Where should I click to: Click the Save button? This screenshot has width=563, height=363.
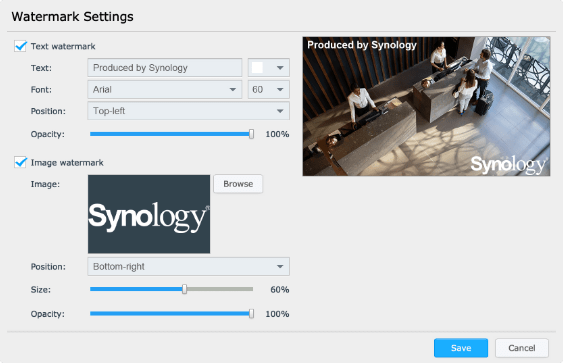click(x=461, y=348)
